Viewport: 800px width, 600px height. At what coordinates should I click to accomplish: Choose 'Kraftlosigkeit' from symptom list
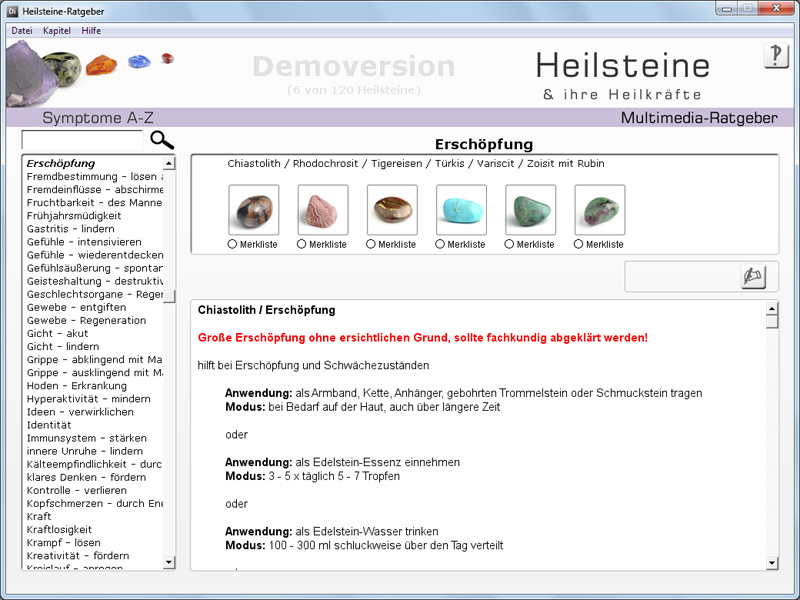(59, 530)
